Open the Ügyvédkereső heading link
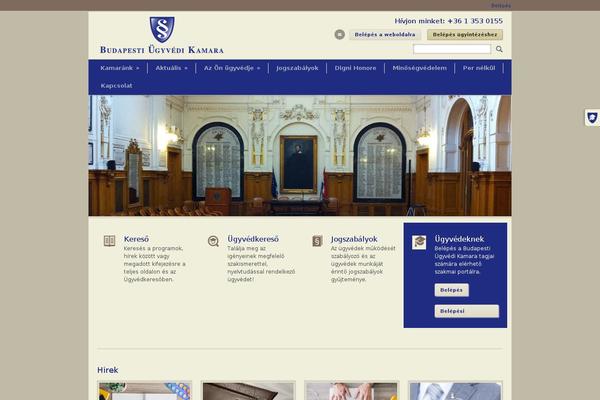Image resolution: width=600 pixels, height=400 pixels. (253, 239)
